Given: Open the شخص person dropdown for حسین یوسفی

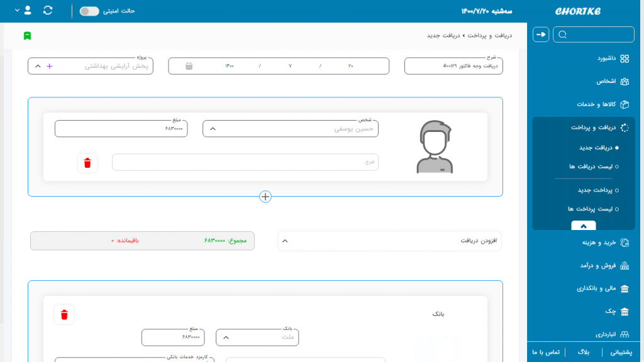Looking at the screenshot, I should point(213,128).
